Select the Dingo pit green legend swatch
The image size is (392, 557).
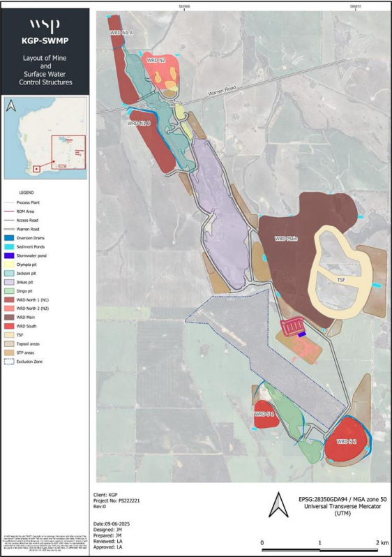9,291
